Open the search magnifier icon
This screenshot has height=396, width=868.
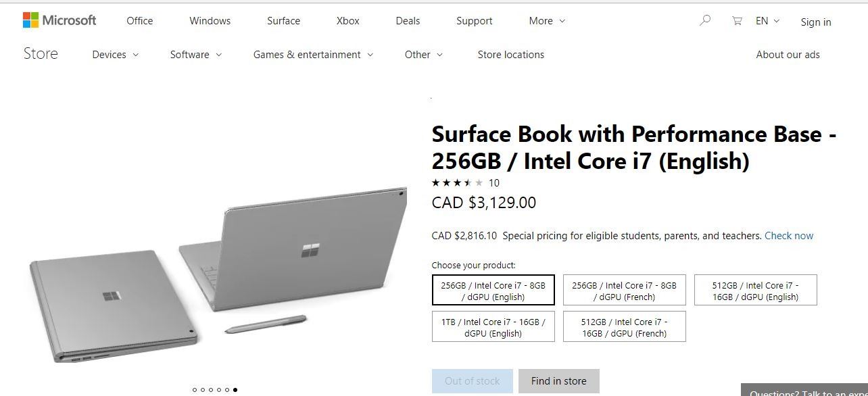click(705, 21)
